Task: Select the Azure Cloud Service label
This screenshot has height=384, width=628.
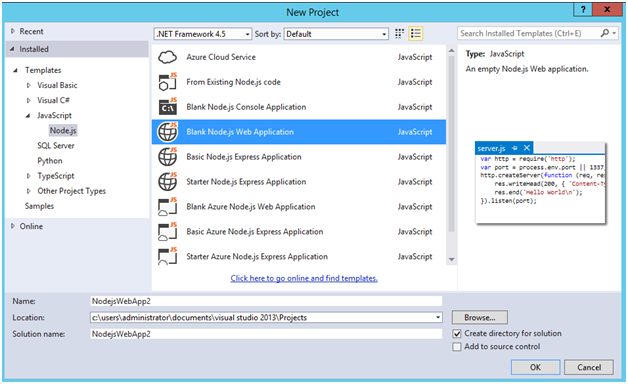Action: tap(221, 57)
